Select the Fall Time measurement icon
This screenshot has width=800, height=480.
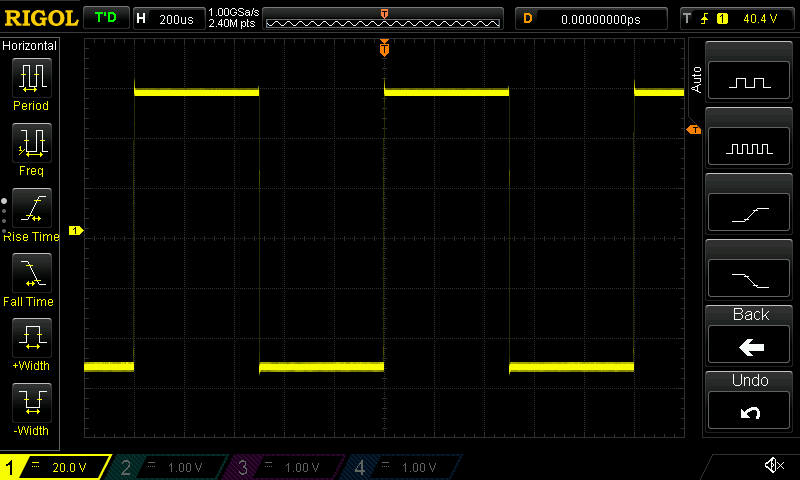pyautogui.click(x=32, y=273)
